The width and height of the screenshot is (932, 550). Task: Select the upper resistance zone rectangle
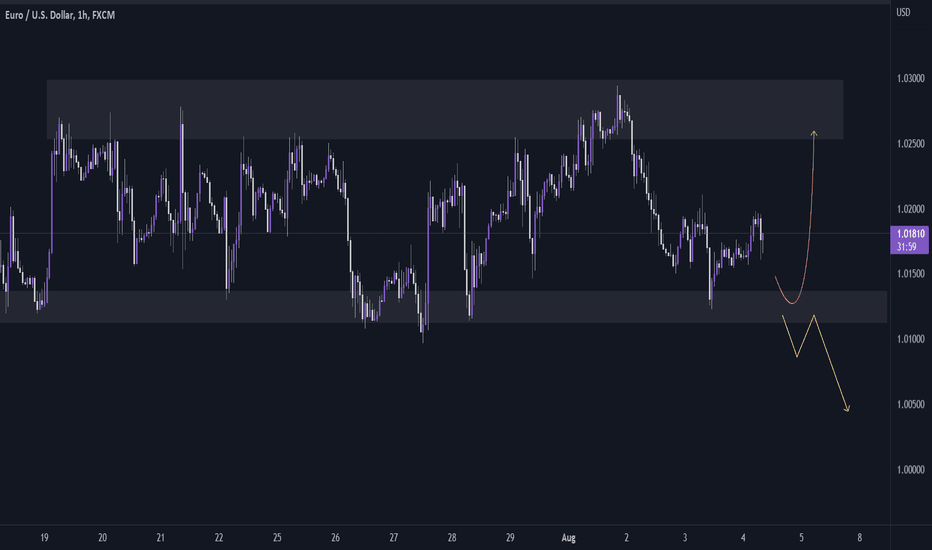coord(445,109)
